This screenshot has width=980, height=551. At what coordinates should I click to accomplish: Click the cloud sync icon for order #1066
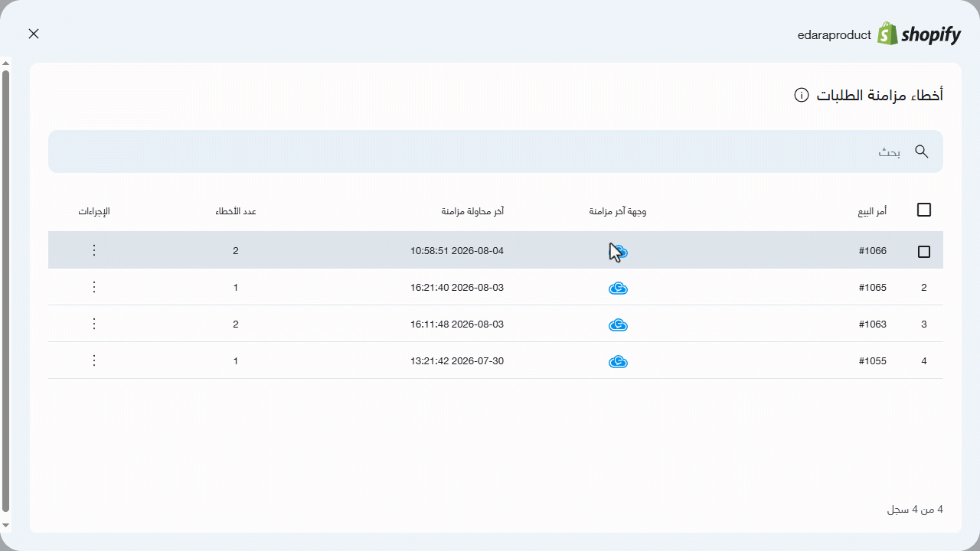pos(619,251)
